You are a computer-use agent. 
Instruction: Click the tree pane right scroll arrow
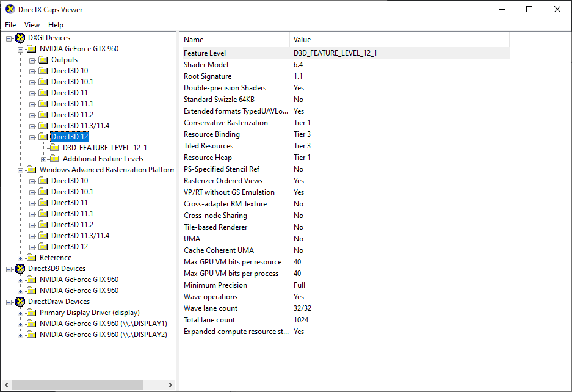pyautogui.click(x=170, y=385)
